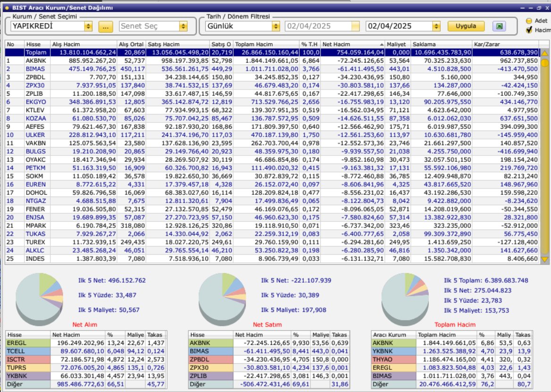Select the TCELL color swatch row
The width and height of the screenshot is (551, 392).
pyautogui.click(x=28, y=351)
